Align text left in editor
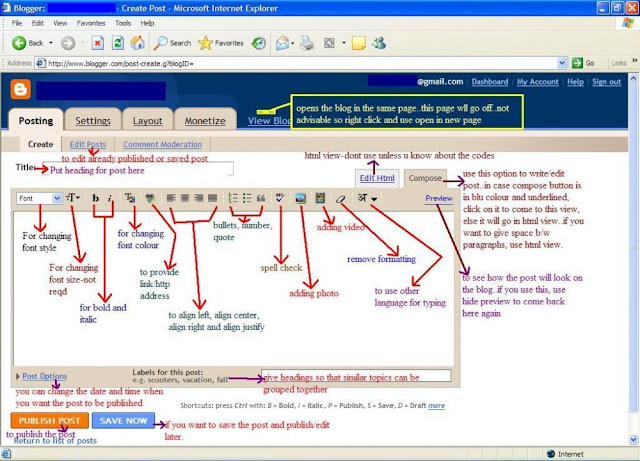Screen dimensions: 640x461 click(x=171, y=198)
